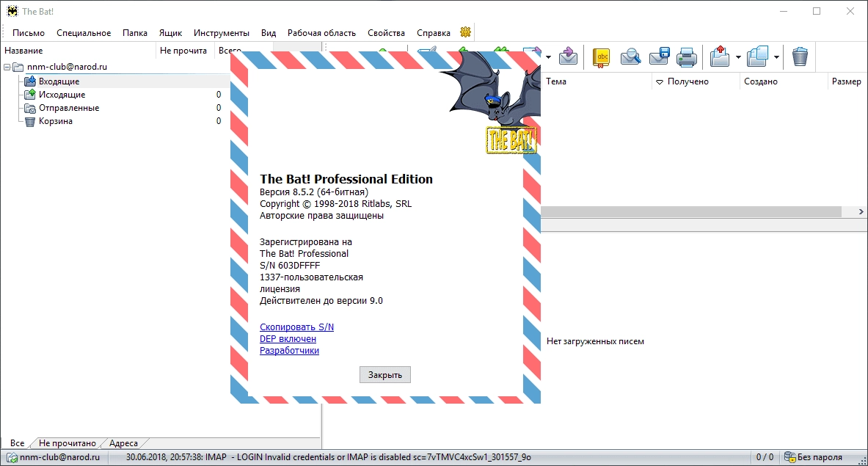868x466 pixels.
Task: Click the Закрыть button
Action: pos(384,375)
